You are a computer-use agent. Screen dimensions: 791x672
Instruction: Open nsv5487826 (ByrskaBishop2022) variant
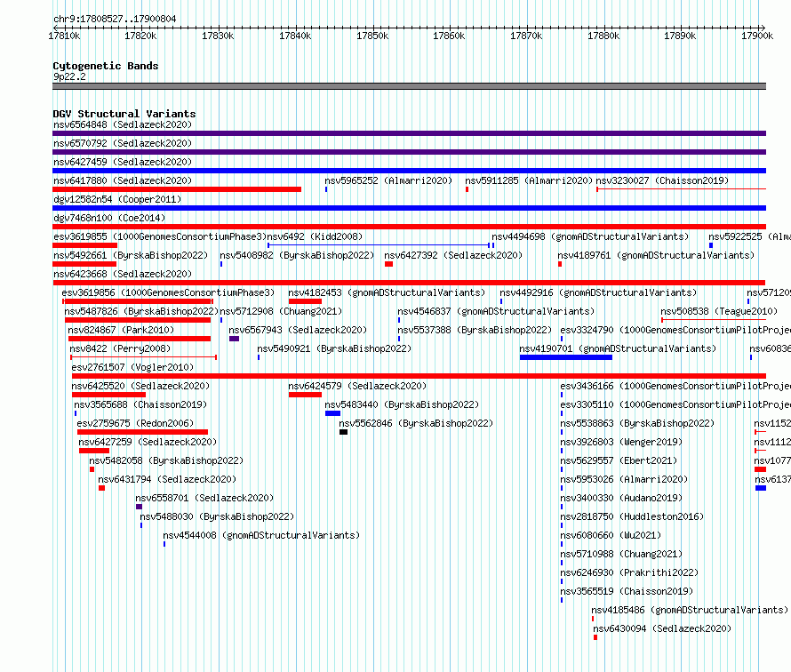click(x=141, y=311)
